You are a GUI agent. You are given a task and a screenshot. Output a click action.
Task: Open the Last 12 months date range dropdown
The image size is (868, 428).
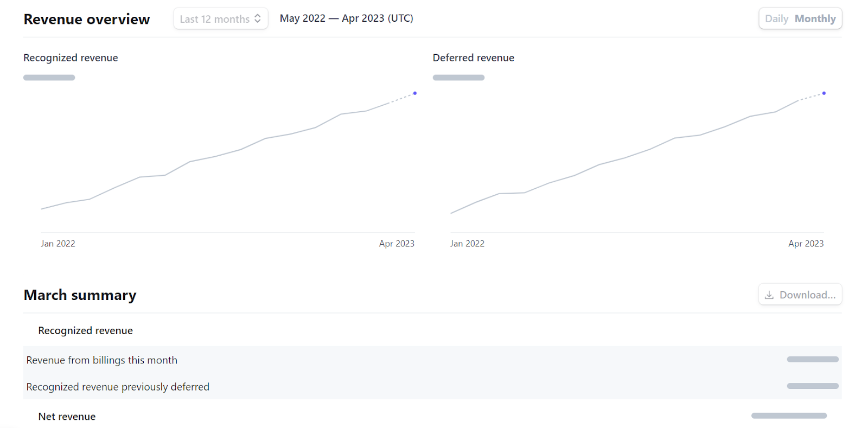point(221,18)
